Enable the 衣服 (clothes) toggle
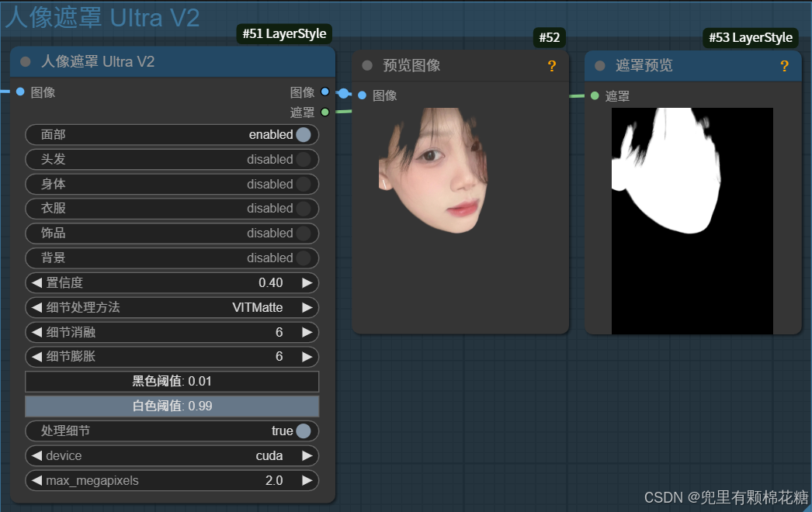Image resolution: width=812 pixels, height=512 pixels. coord(303,209)
